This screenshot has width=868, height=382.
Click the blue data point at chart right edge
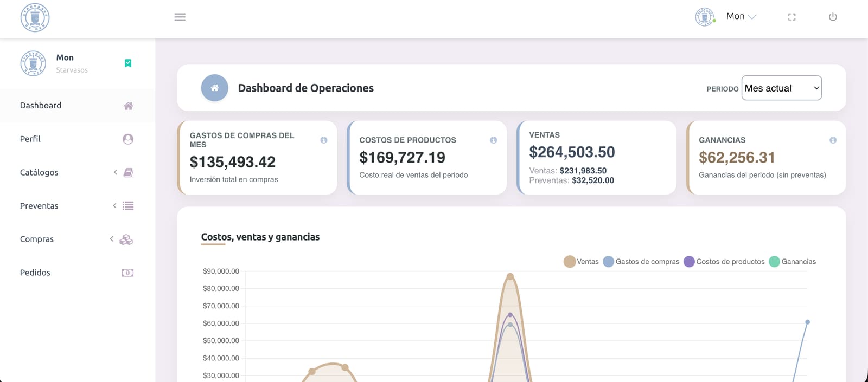point(807,322)
